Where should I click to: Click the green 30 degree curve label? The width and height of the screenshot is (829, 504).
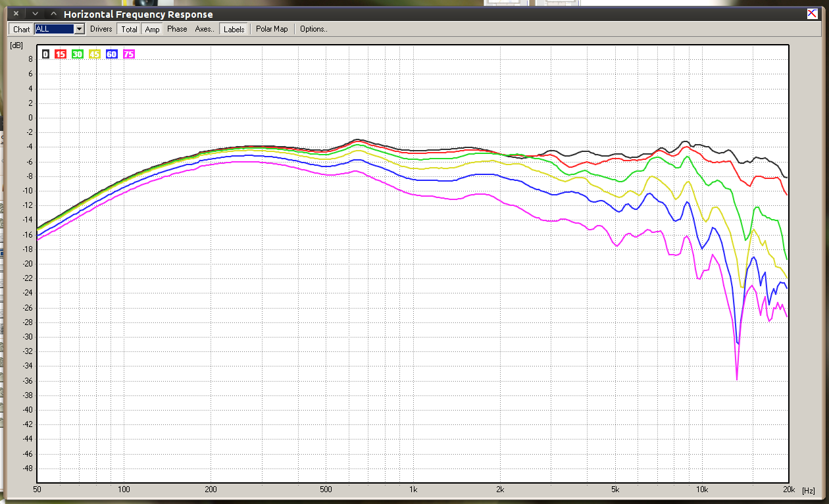coord(78,54)
